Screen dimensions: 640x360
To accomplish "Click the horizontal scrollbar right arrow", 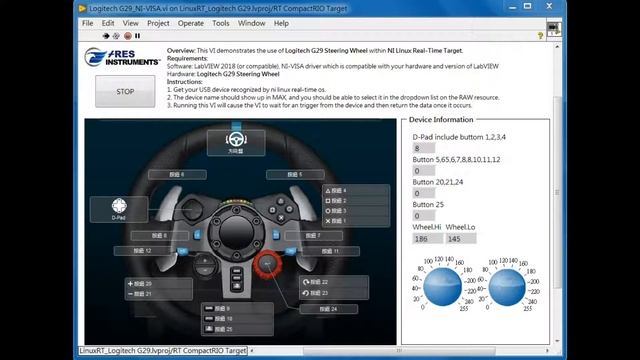I will point(547,350).
